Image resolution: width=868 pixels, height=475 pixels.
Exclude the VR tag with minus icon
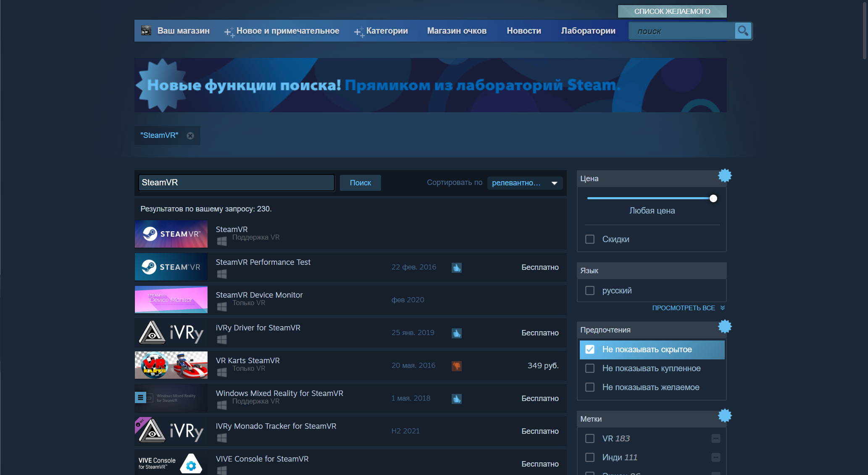[716, 438]
